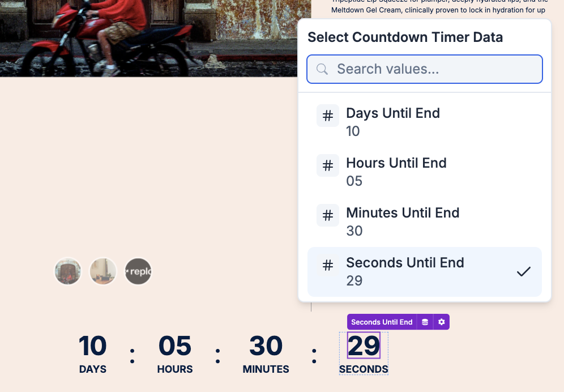
Task: Click the # icon beside Days Until End
Action: (327, 115)
